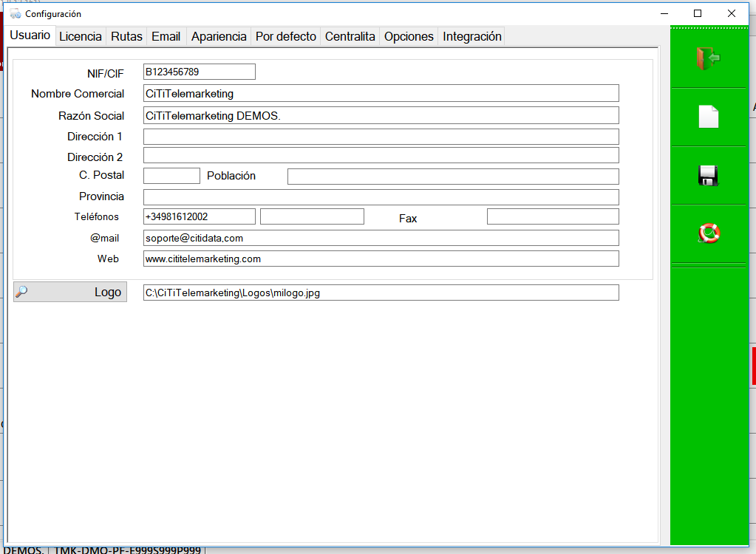Click the Población input field
Viewport: 756px width, 554px height.
453,177
